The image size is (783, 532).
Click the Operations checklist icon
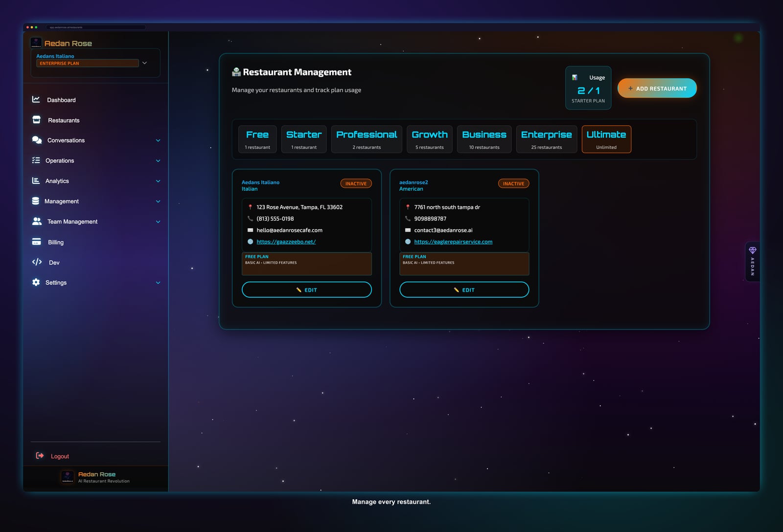tap(36, 160)
